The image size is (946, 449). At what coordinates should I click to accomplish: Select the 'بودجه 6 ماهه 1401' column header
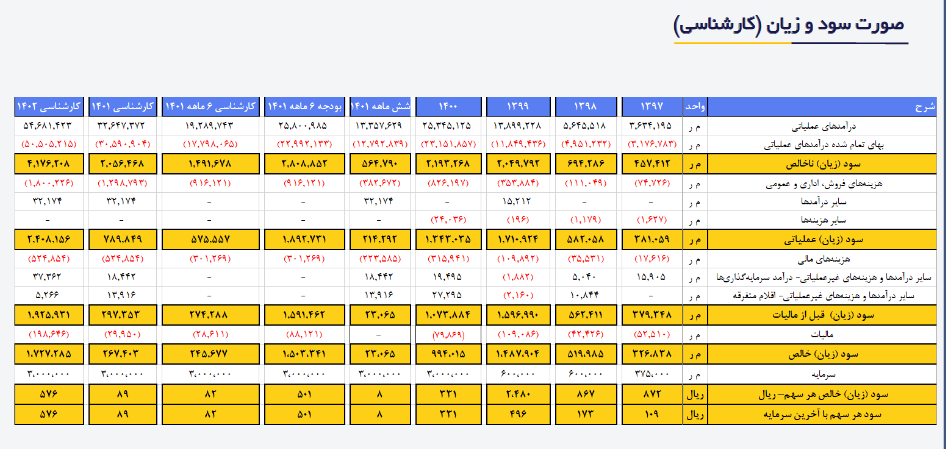tap(304, 105)
